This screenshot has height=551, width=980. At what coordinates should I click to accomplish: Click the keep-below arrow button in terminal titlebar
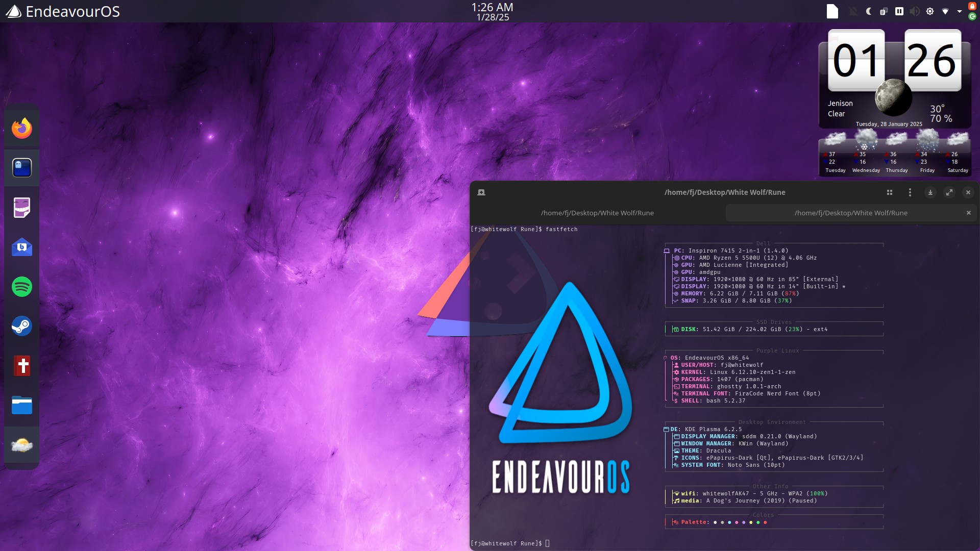click(930, 192)
